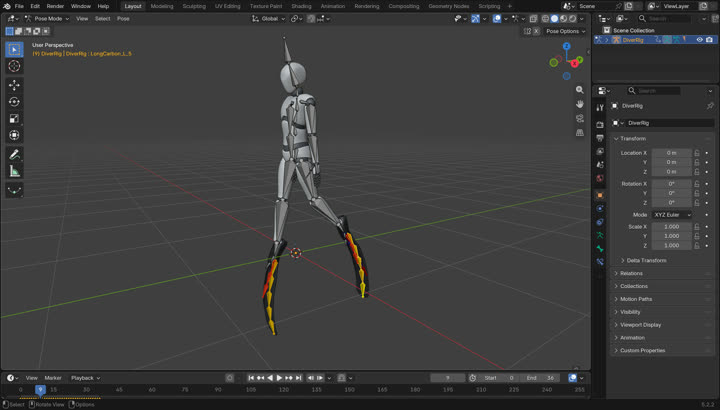Open the Playback dropdown in timeline
Screen dimensions: 720x410
click(x=85, y=378)
